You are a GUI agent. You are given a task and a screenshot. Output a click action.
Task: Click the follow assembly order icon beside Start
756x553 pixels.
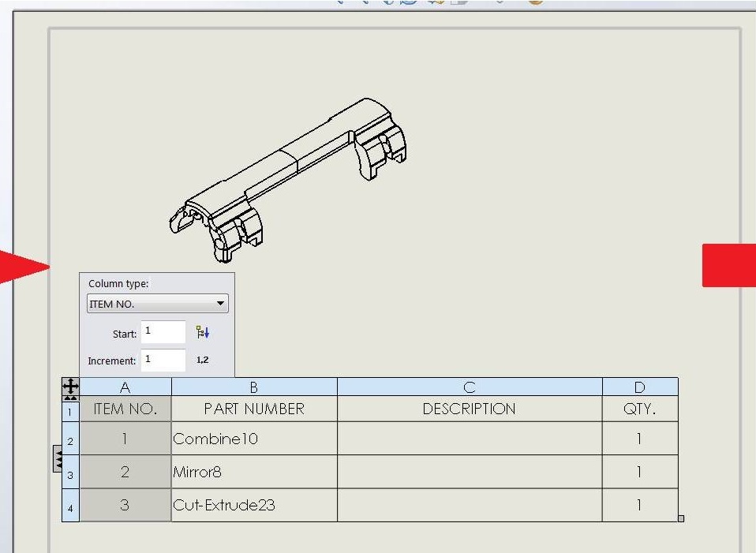point(203,332)
